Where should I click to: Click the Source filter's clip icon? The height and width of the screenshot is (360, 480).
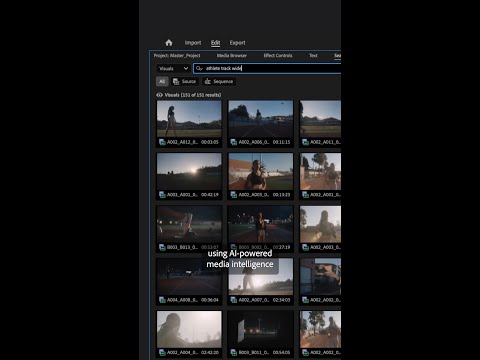176,81
